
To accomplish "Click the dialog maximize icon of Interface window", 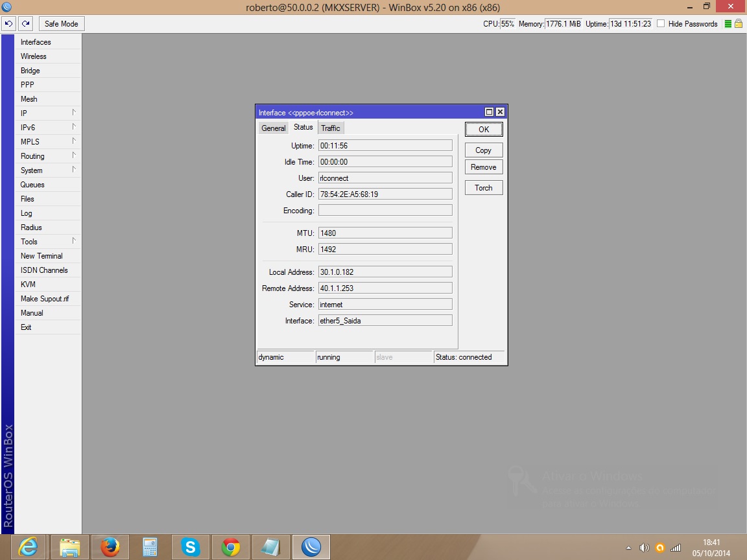I will (x=489, y=112).
